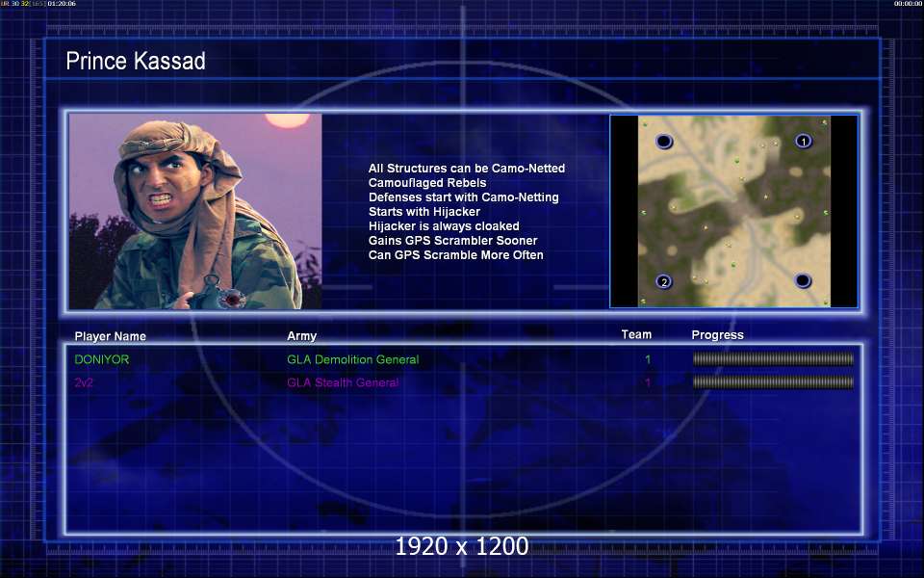924x578 pixels.
Task: Click team number in DONIYOR's row
Action: [x=648, y=359]
